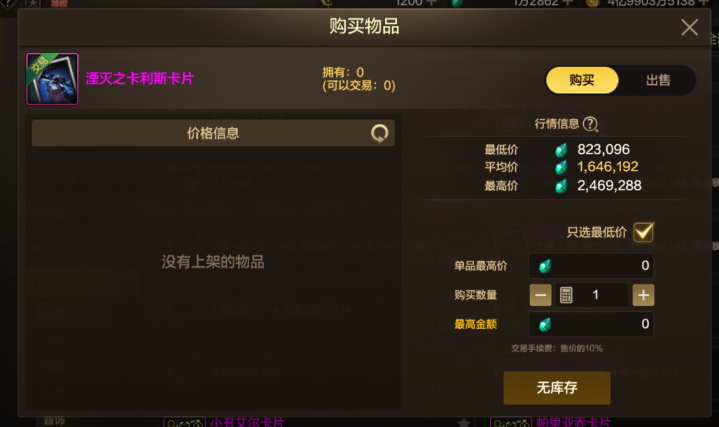Click the 湮灭之卡利斯卡片 item thumbnail
The image size is (719, 427).
[52, 79]
